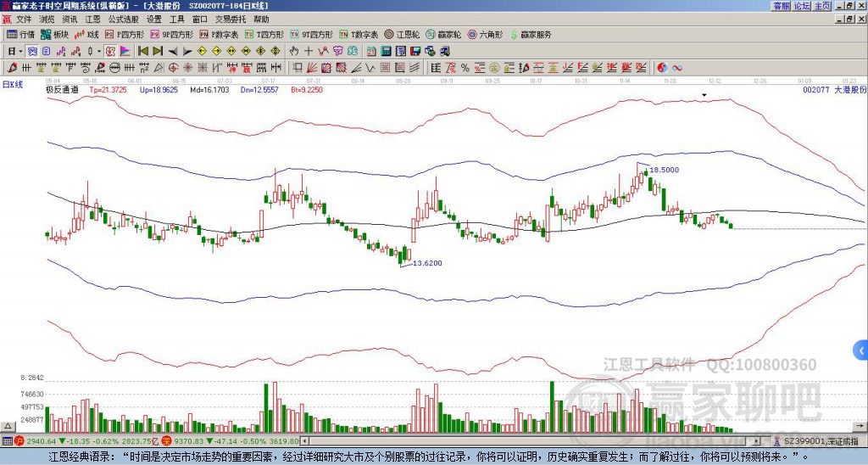The width and height of the screenshot is (868, 465).
Task: Select the crosshair plus cursor tool
Action: 309,51
